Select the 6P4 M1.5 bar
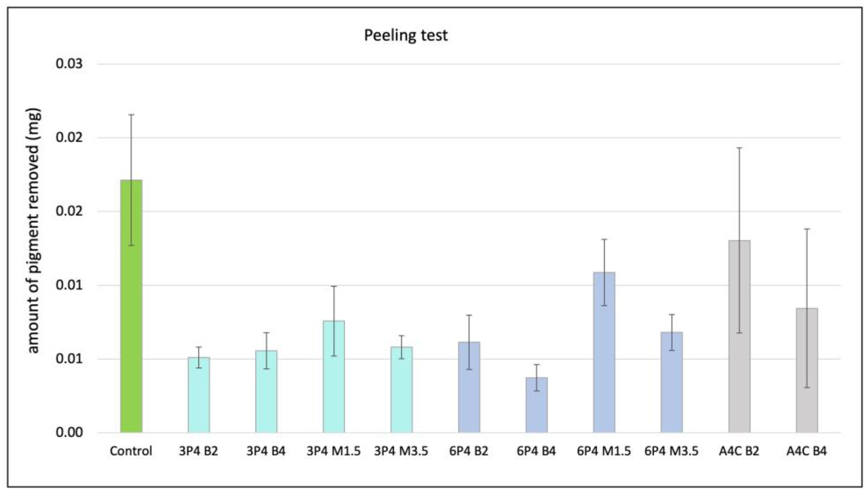The image size is (868, 493). point(604,352)
